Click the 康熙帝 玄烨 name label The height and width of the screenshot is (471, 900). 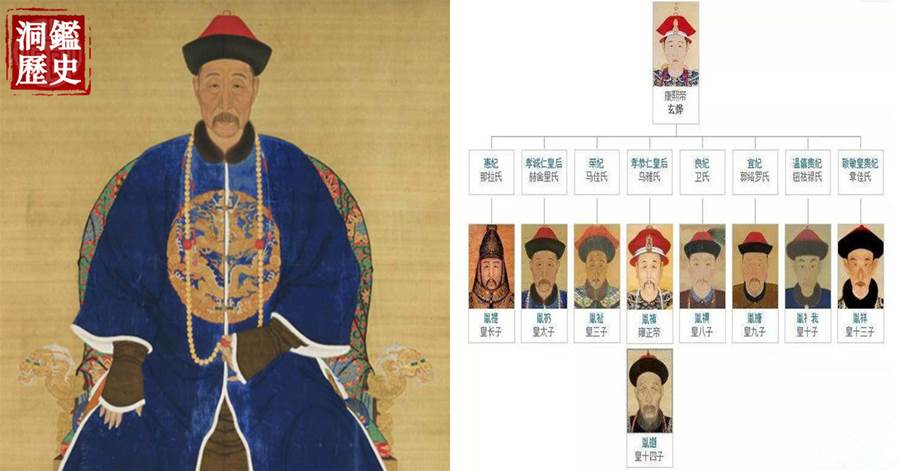tap(676, 104)
